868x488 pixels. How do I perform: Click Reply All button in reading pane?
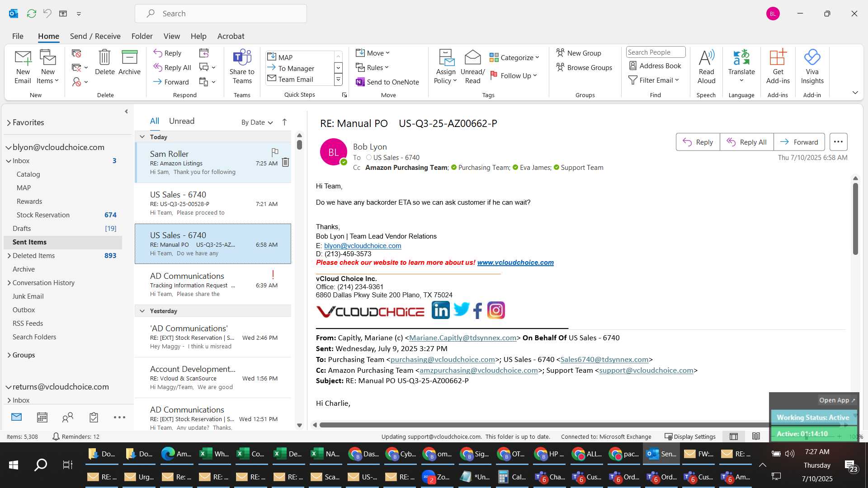[x=746, y=142]
